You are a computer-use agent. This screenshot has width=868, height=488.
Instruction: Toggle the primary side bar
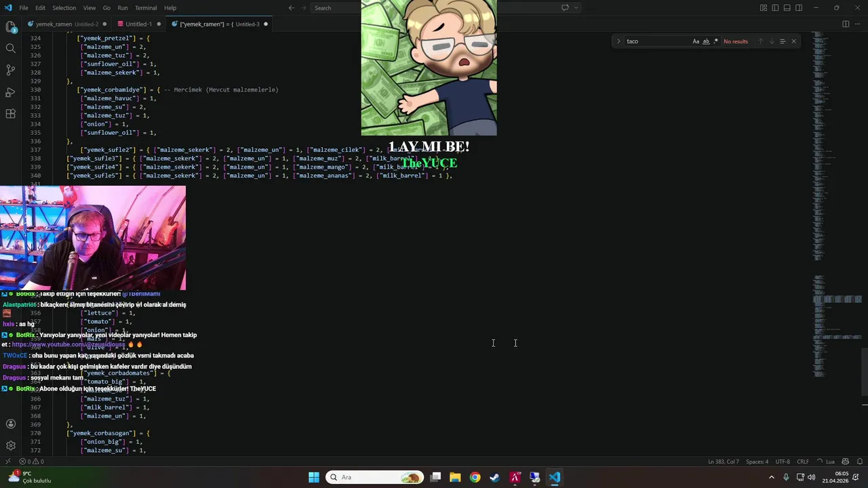click(775, 7)
